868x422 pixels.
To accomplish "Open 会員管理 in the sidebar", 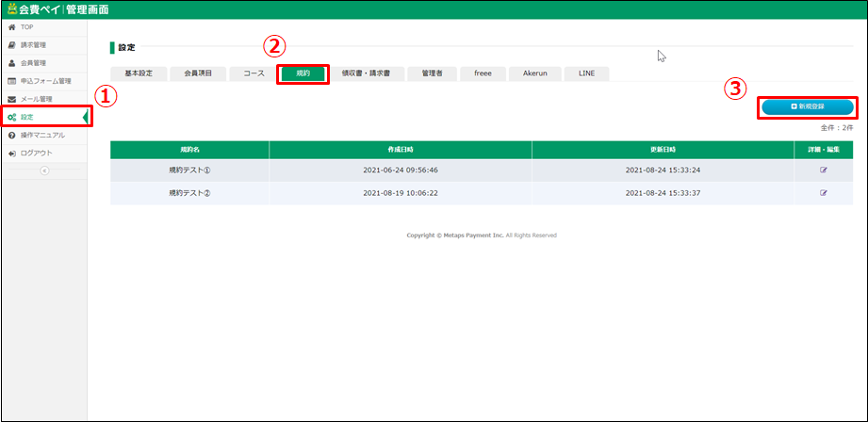I will (x=33, y=63).
